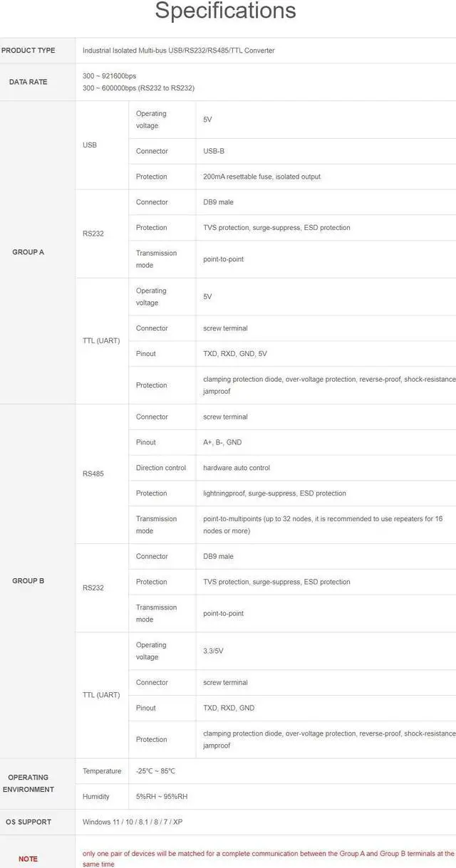Click the Windows 11 / 10 OS support text
Screen dimensions: 456x868
point(133,822)
